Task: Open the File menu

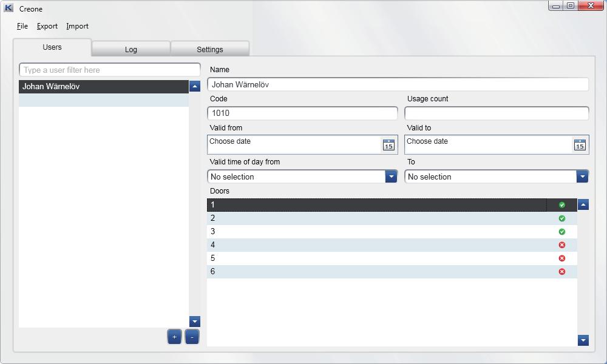Action: [22, 26]
